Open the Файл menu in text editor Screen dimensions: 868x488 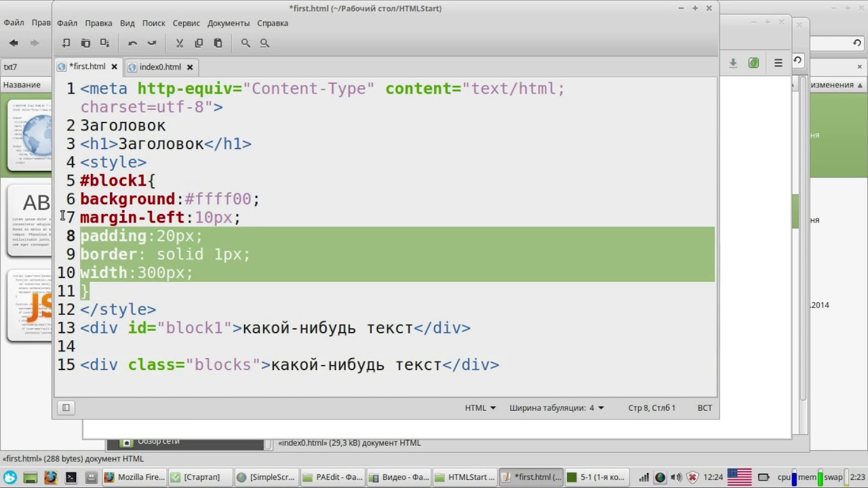click(x=67, y=23)
